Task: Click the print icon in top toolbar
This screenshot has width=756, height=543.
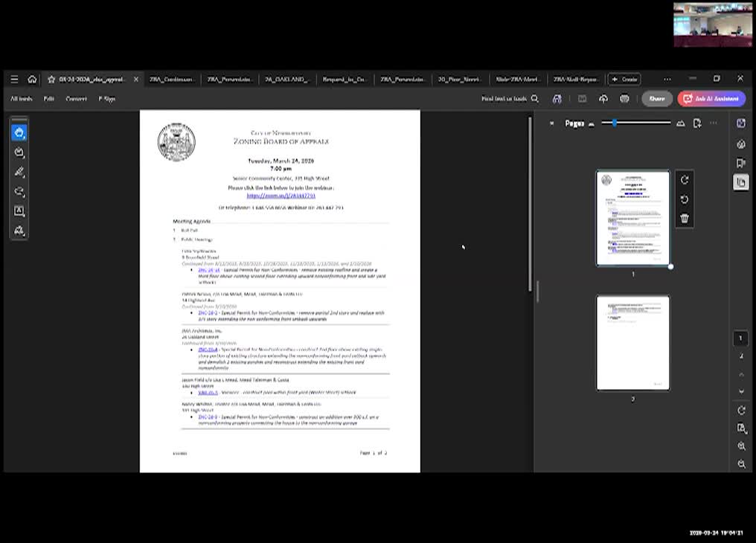Action: [624, 99]
